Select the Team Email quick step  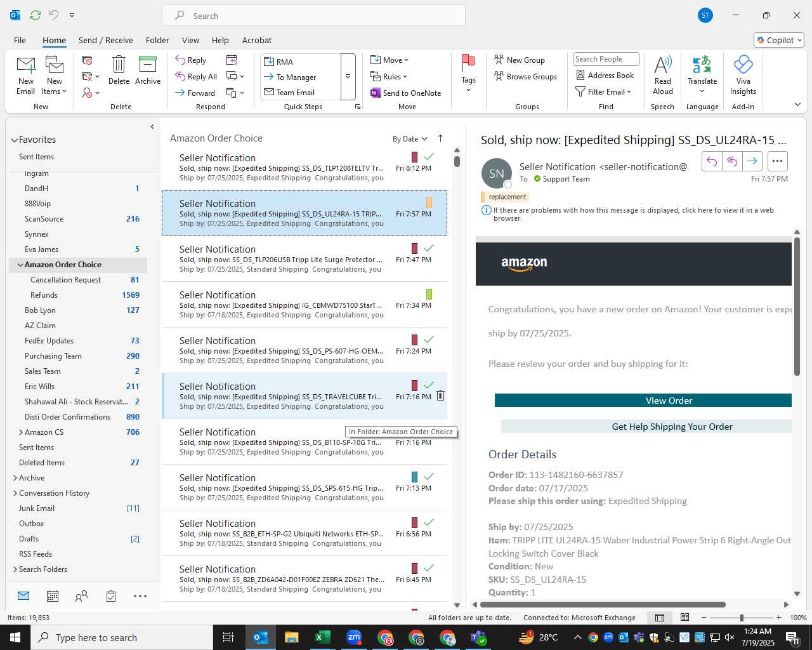point(301,93)
